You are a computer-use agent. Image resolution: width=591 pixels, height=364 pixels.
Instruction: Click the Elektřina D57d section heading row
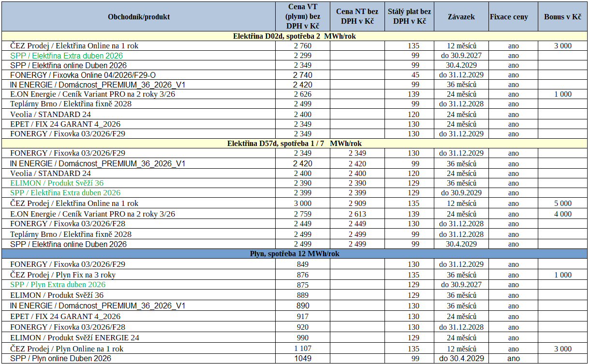(x=295, y=143)
